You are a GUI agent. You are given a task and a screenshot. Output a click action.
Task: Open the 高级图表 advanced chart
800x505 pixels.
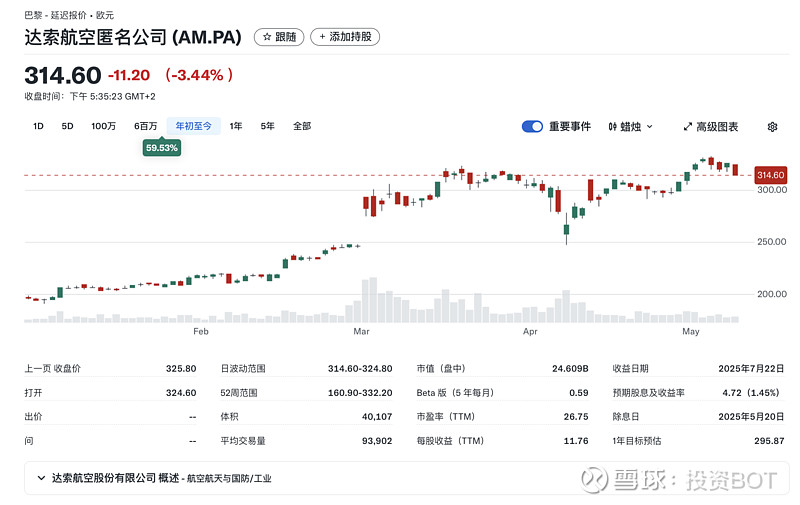(711, 127)
